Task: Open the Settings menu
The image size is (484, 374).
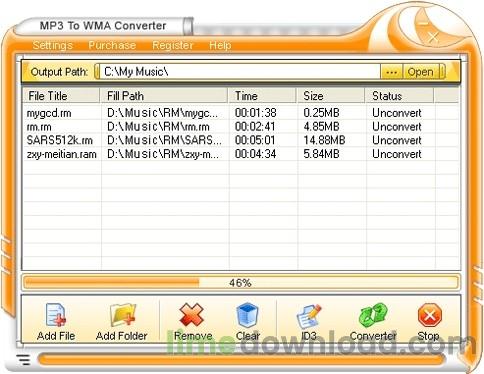Action: (53, 45)
